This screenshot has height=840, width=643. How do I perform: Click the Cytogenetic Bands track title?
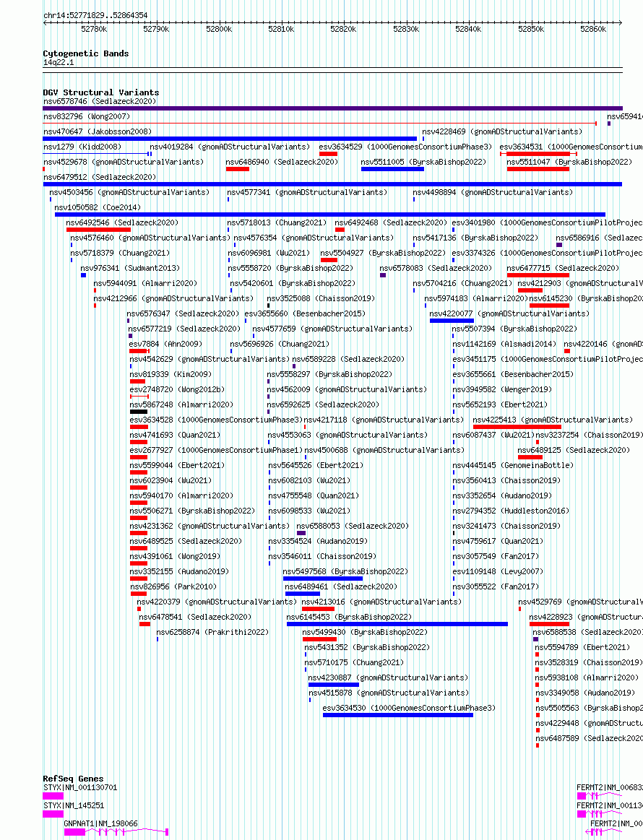click(x=86, y=53)
